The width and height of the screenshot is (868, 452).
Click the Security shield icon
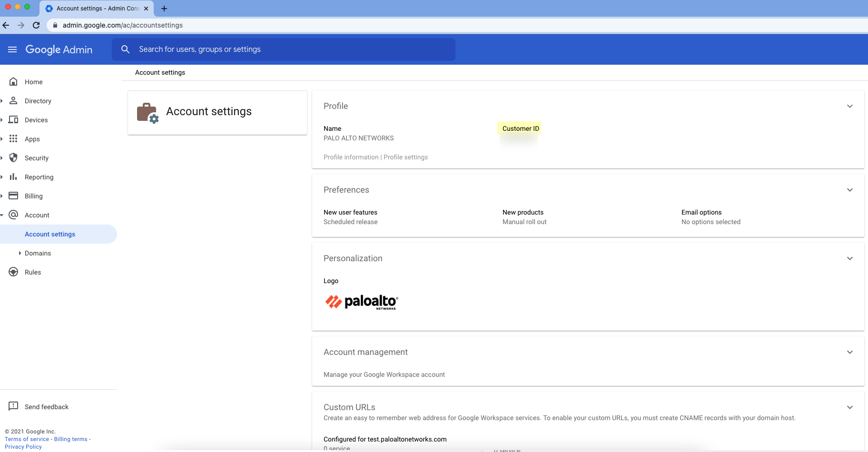[x=13, y=157]
